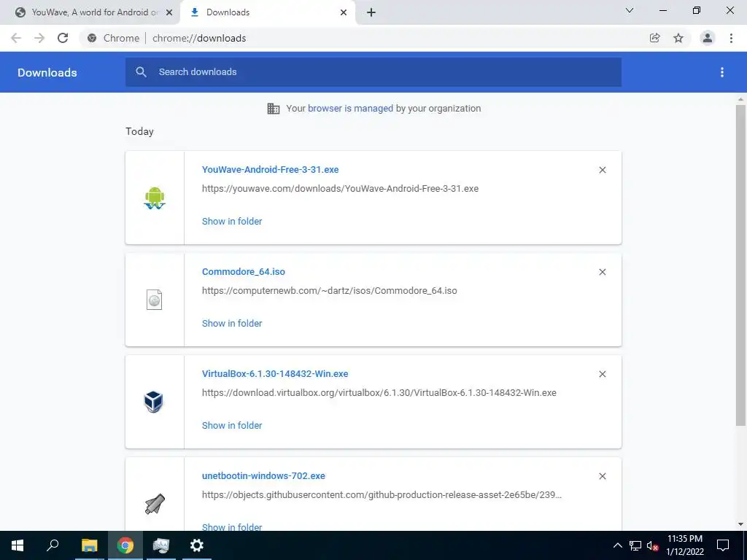Open the notification center icon

pyautogui.click(x=723, y=545)
